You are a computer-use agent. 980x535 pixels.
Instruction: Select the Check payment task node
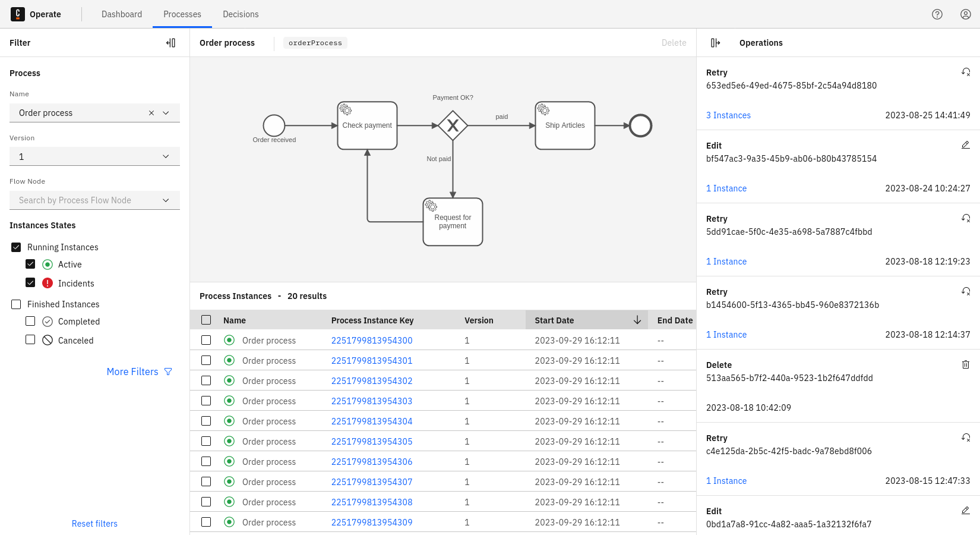[x=367, y=125]
